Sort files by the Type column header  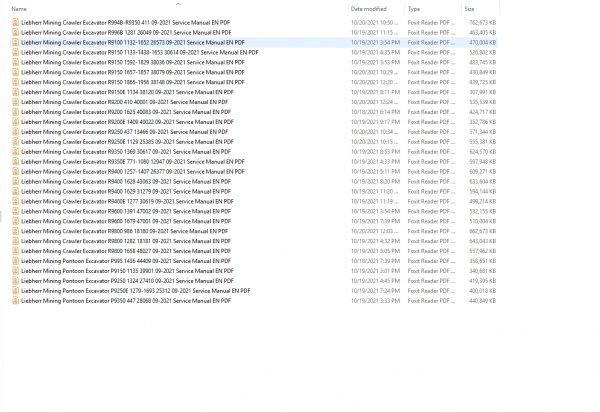click(414, 9)
